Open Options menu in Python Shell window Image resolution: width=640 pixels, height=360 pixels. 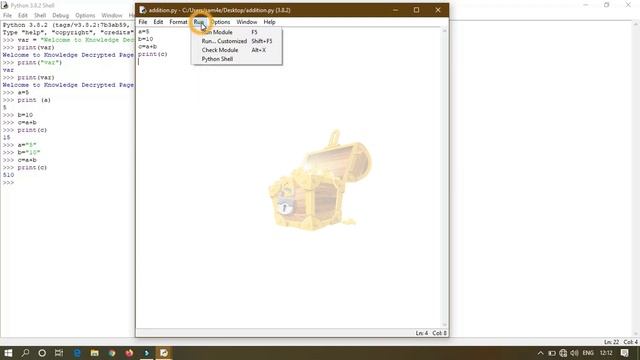85,16
